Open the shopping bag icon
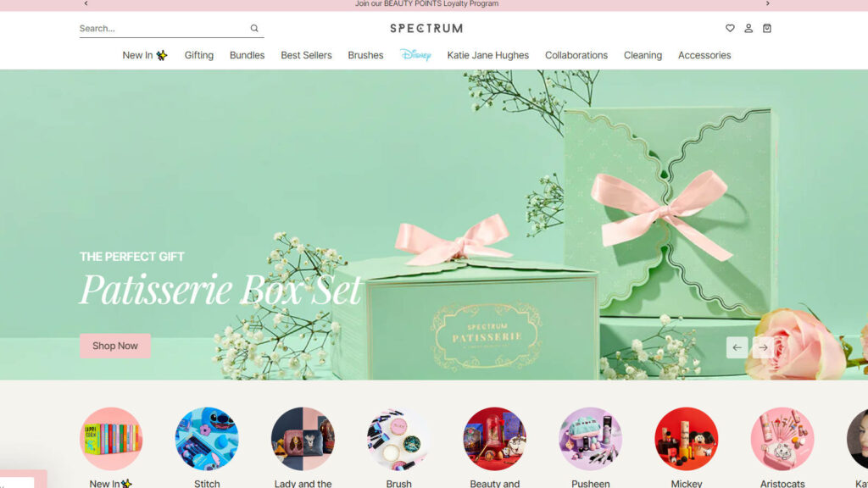Screen dimensions: 868x488 767,29
